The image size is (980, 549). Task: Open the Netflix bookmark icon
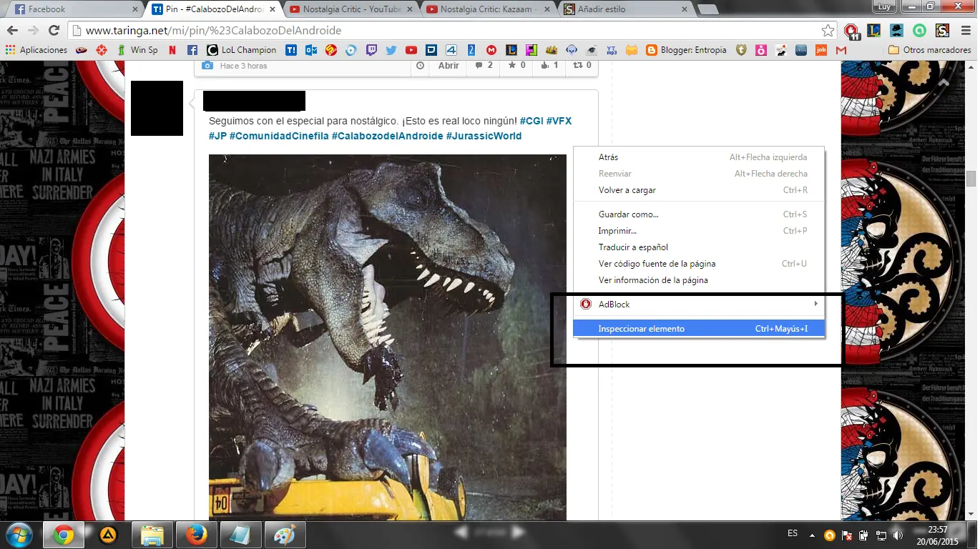[x=172, y=50]
